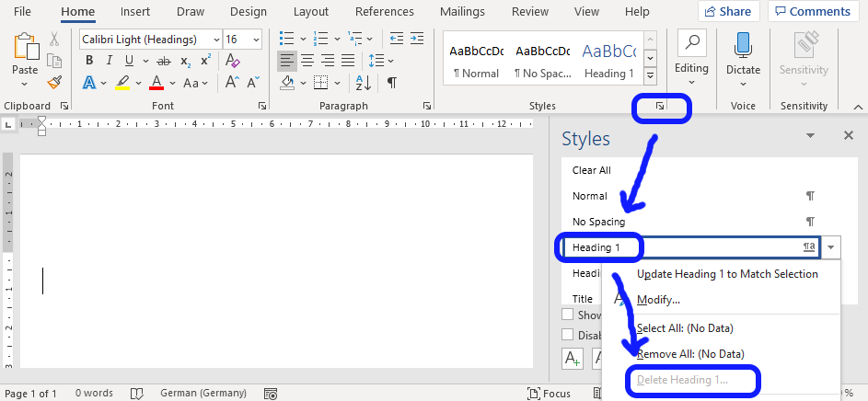868x401 pixels.
Task: Switch to the Design tab
Action: [x=248, y=11]
